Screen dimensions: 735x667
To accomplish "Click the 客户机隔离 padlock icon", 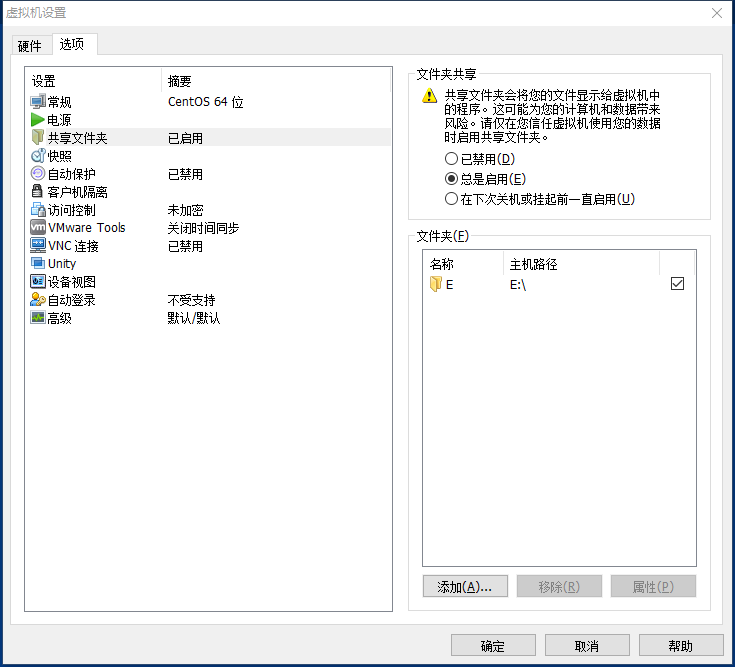I will (x=37, y=191).
